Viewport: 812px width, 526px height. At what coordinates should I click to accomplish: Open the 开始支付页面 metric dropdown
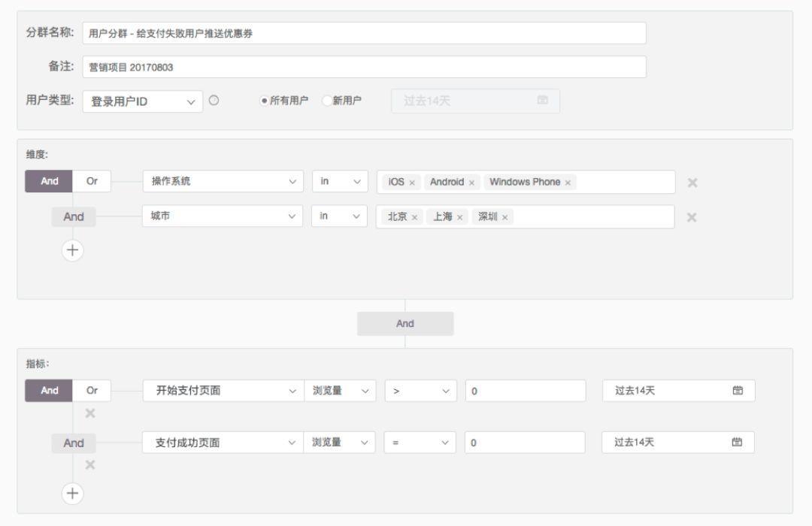(x=223, y=390)
